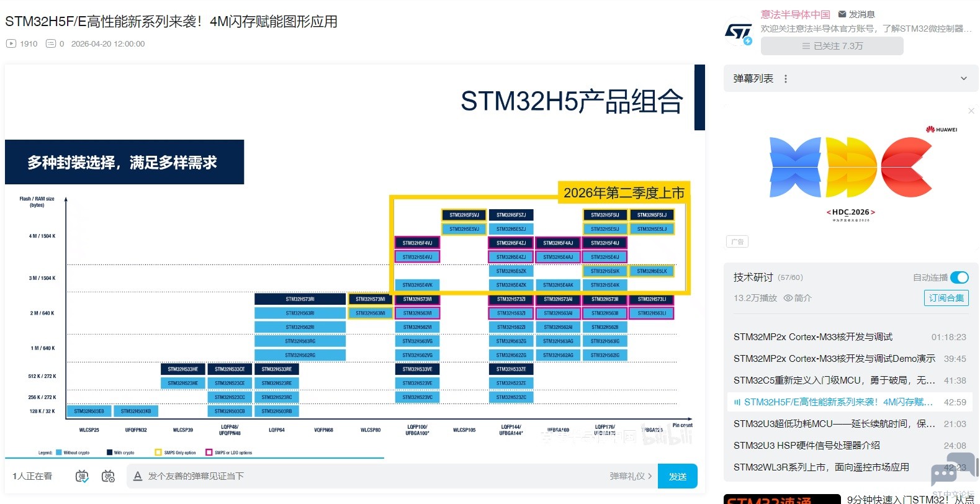Click the STM32H5 slide in the video player

coord(355,261)
